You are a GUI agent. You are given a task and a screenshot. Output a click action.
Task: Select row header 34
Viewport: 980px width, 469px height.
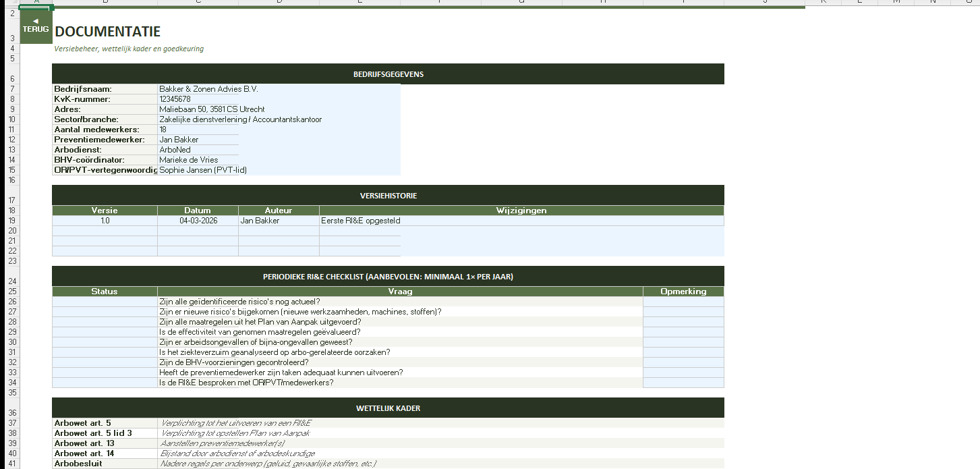click(x=12, y=383)
